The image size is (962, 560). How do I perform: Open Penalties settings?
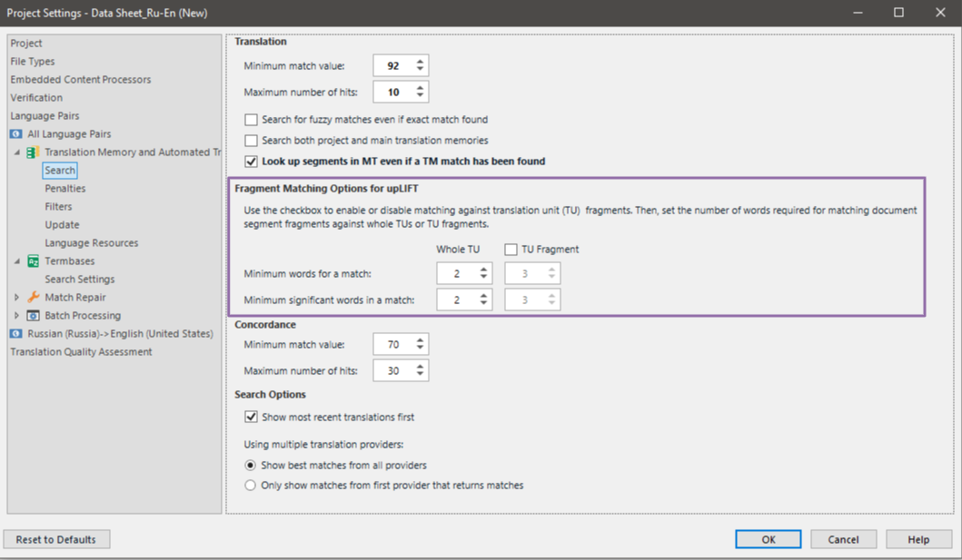(x=65, y=188)
